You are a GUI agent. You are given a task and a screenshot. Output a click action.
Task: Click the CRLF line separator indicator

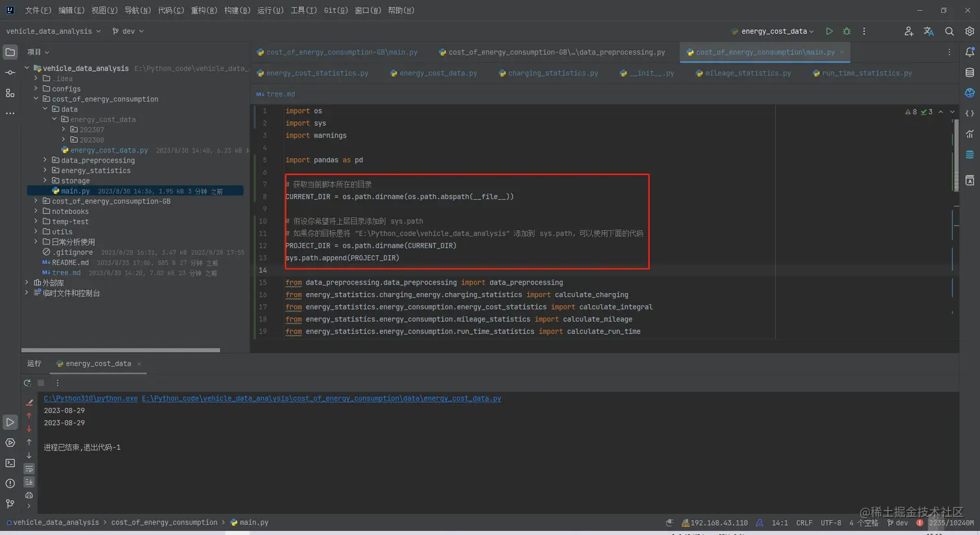804,523
